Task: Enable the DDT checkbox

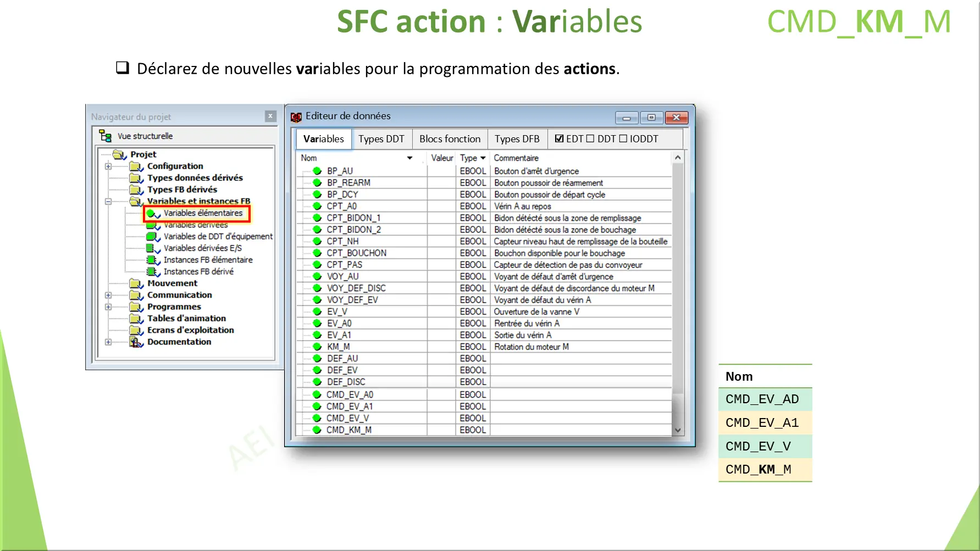Action: pyautogui.click(x=590, y=138)
